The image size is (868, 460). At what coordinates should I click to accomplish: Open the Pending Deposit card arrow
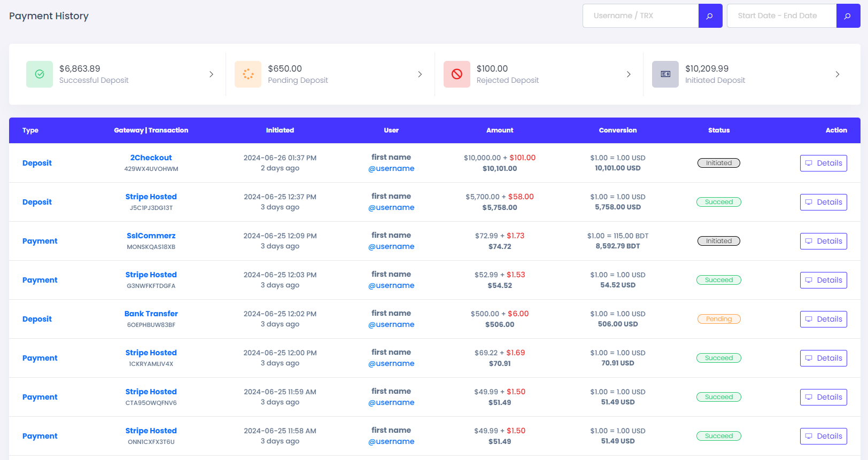tap(420, 74)
